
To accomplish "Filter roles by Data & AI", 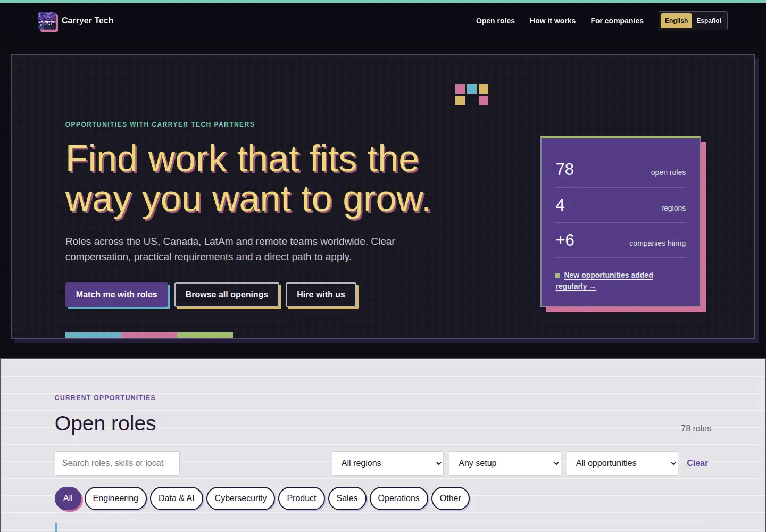I will pyautogui.click(x=176, y=498).
